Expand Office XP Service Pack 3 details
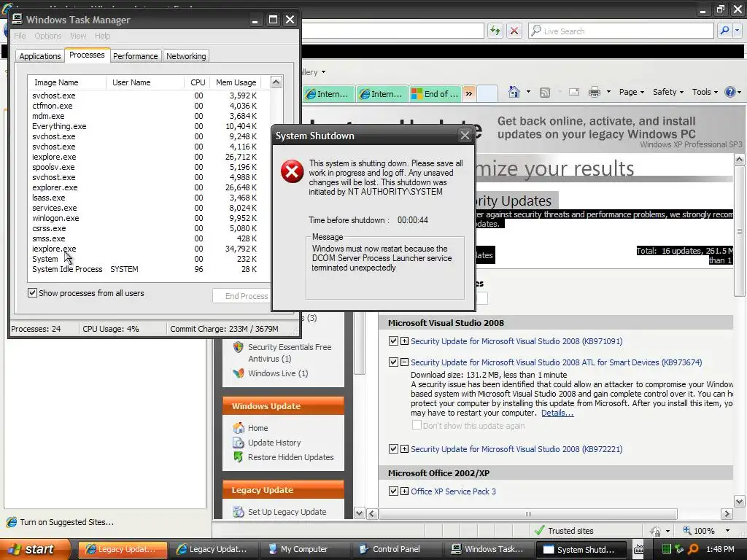 pyautogui.click(x=404, y=491)
